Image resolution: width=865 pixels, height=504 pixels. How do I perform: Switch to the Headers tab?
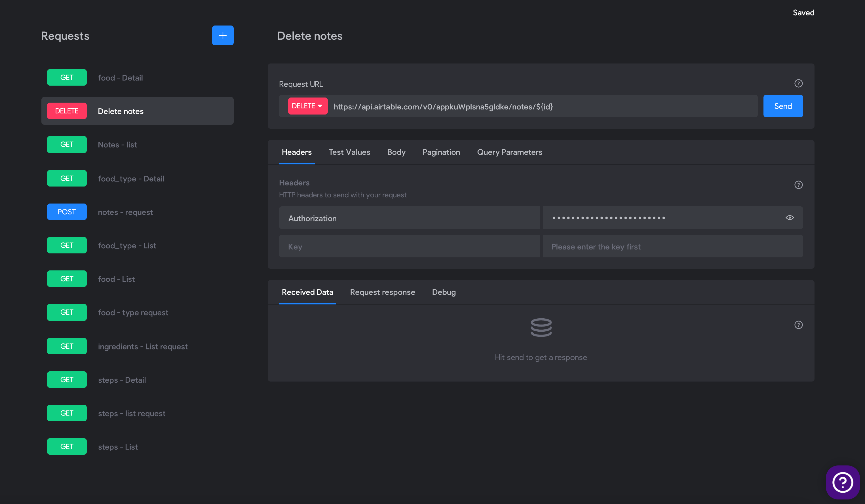[x=297, y=152]
